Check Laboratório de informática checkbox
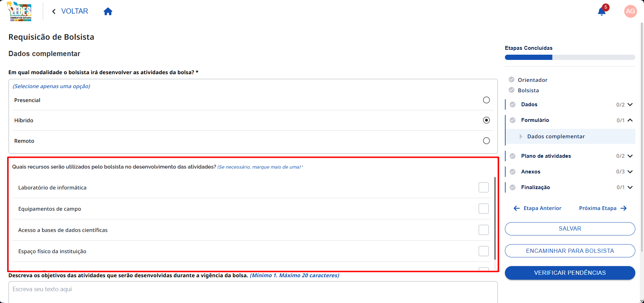The height and width of the screenshot is (303, 644). click(484, 187)
